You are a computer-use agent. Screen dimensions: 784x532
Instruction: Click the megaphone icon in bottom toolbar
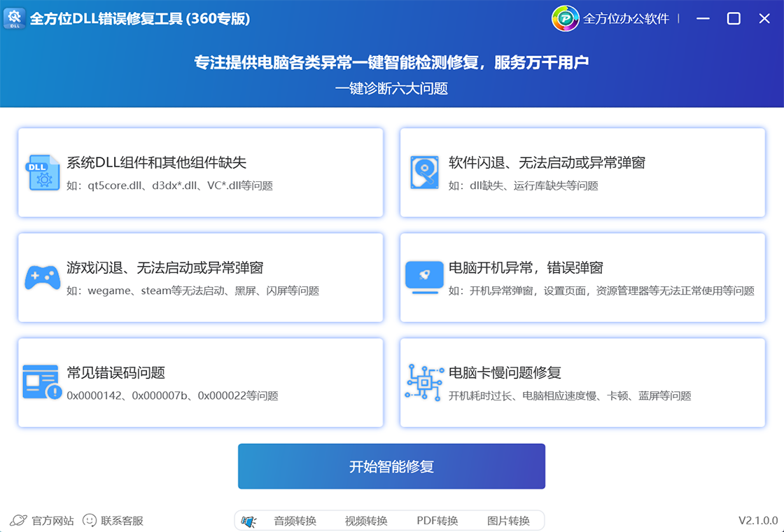tap(248, 521)
